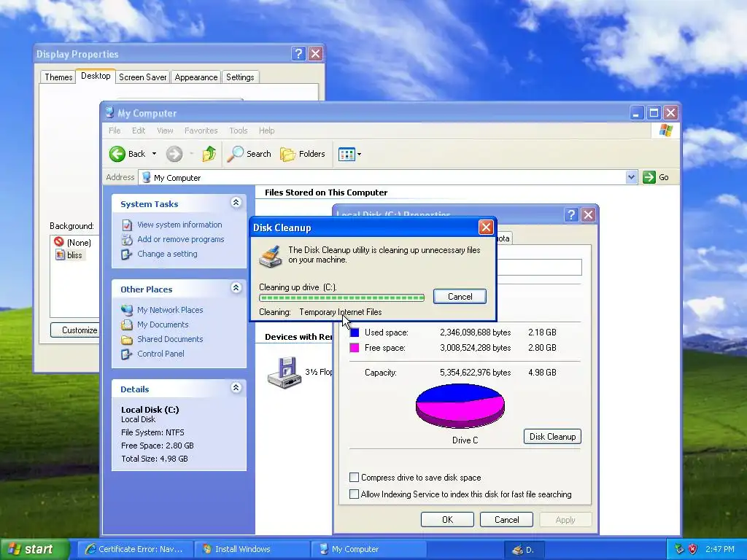
Task: Click the Shared Documents folder icon
Action: tap(127, 340)
